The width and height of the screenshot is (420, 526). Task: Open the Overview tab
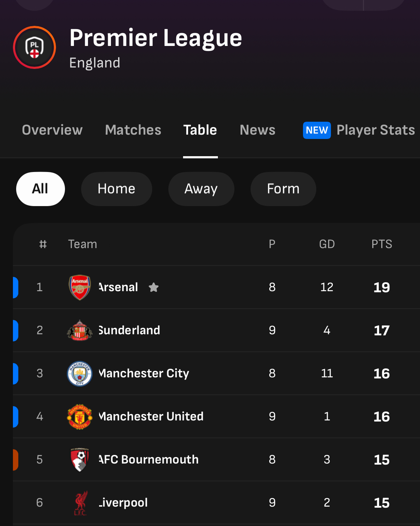(x=52, y=130)
